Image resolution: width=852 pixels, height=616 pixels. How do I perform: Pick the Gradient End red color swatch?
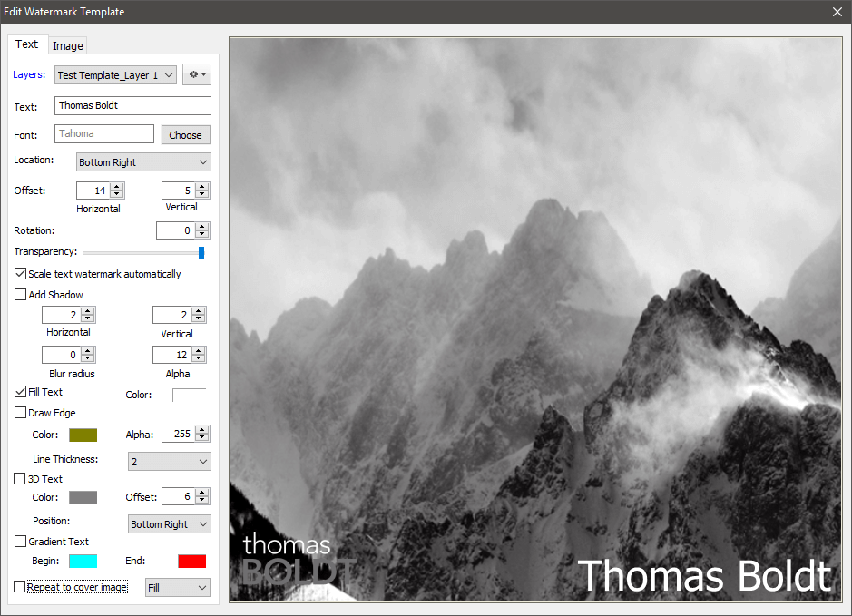click(x=191, y=562)
